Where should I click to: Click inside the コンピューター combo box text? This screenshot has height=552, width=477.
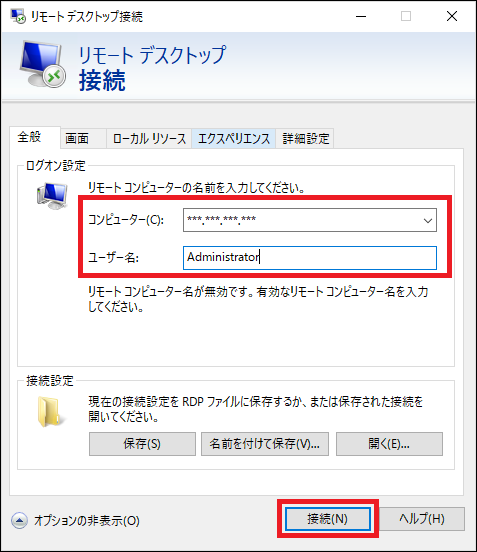302,220
